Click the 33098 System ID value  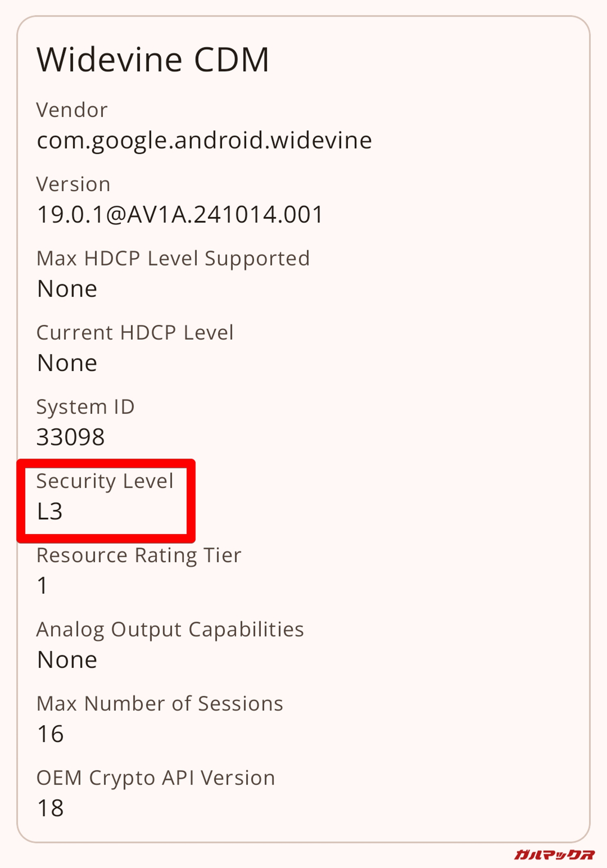(x=71, y=437)
